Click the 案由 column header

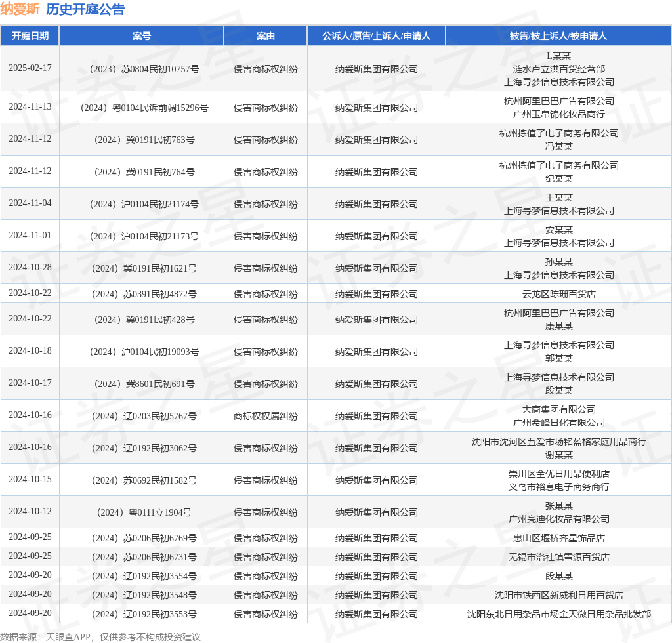coord(265,36)
